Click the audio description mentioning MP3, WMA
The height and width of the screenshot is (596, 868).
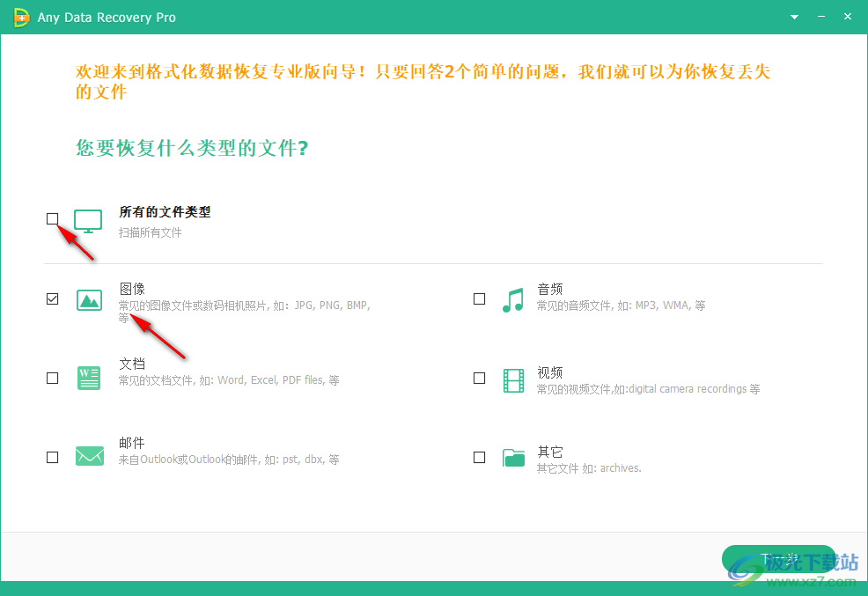coord(622,305)
